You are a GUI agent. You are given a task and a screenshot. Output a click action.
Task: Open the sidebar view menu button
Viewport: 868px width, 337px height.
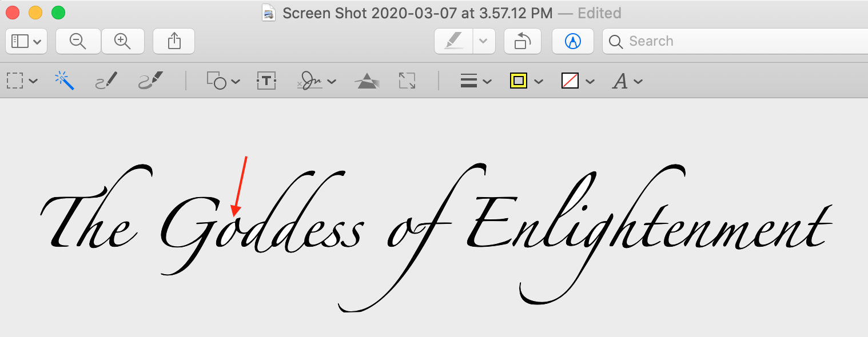click(x=26, y=41)
